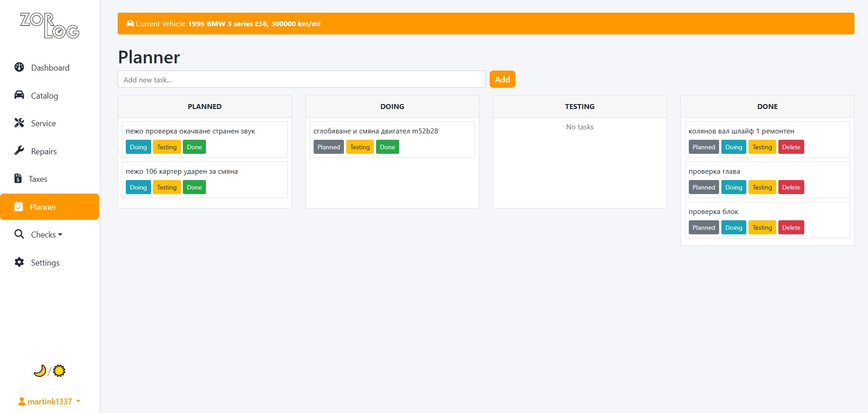The image size is (868, 413).
Task: Open Taxes via the invoice icon
Action: [18, 179]
